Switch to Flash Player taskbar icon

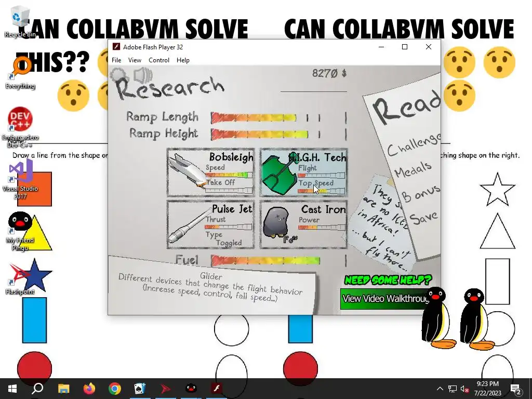tap(217, 389)
